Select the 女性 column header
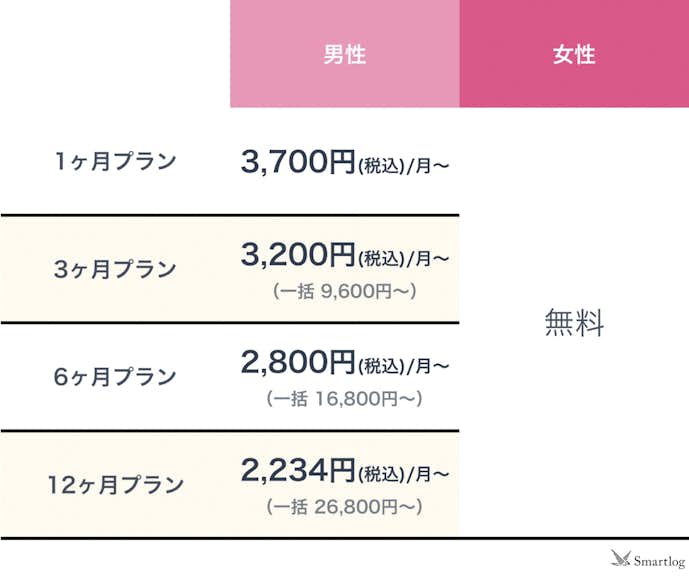The width and height of the screenshot is (689, 579). (574, 55)
